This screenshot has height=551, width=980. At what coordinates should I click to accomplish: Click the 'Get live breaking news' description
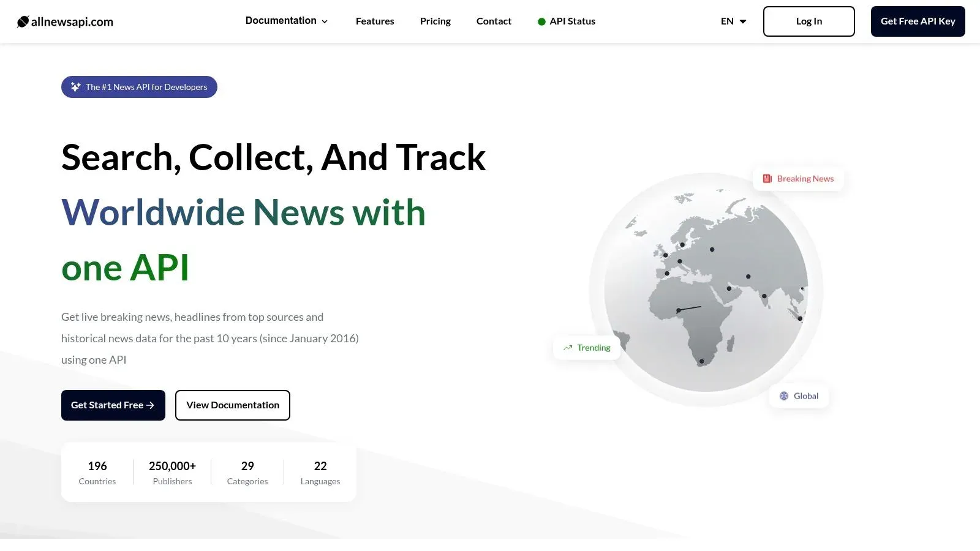pyautogui.click(x=210, y=339)
